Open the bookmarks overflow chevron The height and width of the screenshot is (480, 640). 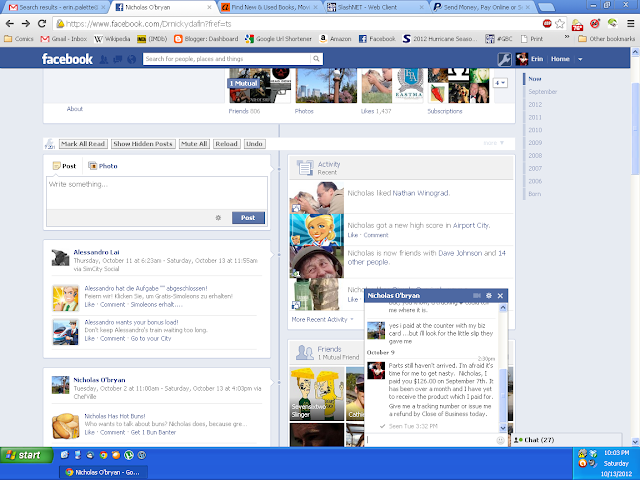point(567,38)
